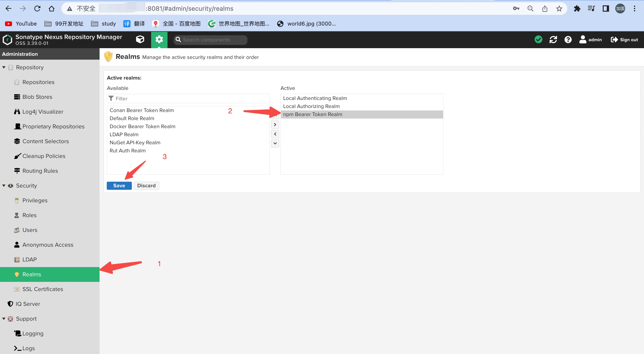Open the Help question mark menu
Viewport: 644px width, 354px height.
pyautogui.click(x=568, y=39)
